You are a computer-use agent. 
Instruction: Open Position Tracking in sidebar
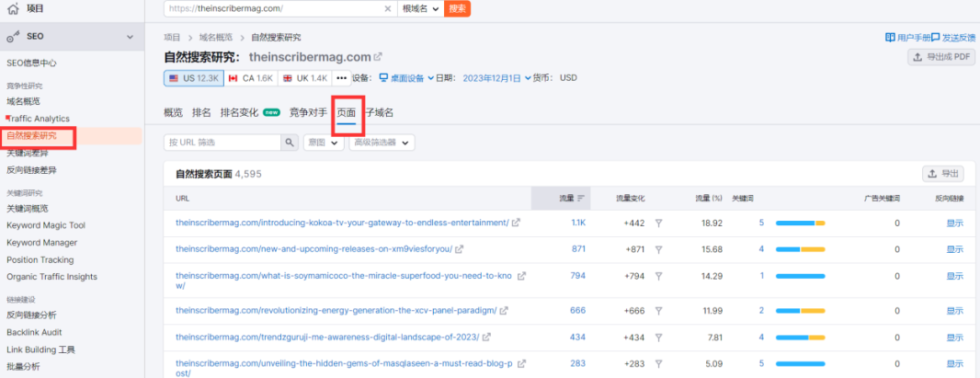coord(40,260)
